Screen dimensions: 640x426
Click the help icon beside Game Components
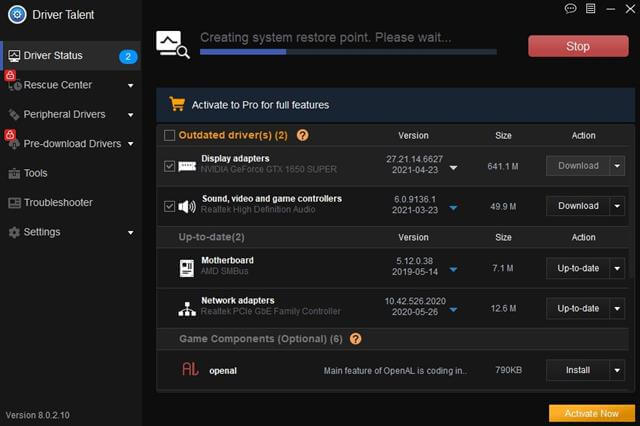(356, 339)
